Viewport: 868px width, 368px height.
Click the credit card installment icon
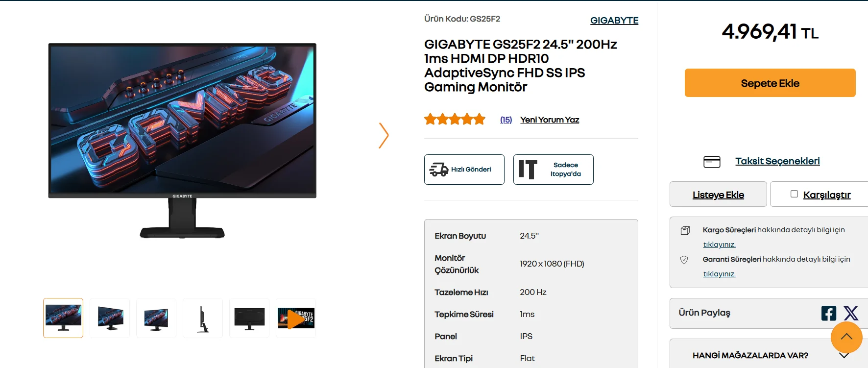point(712,162)
